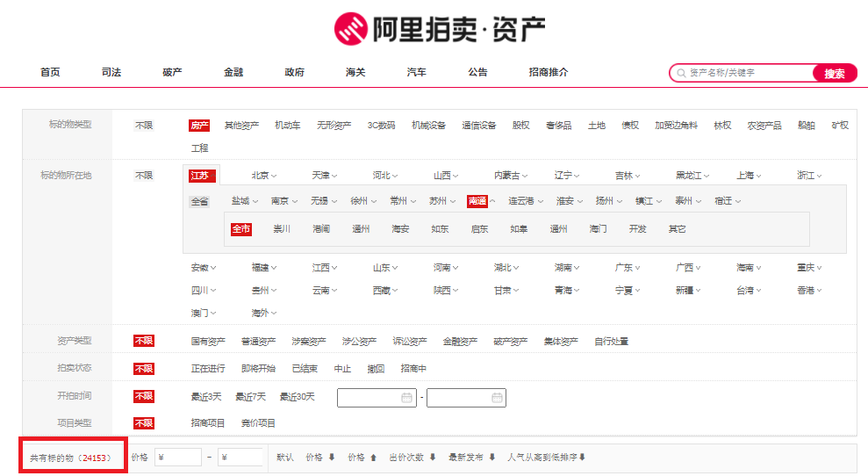The height and width of the screenshot is (476, 868).
Task: Choose the 海门 district
Action: [x=598, y=229]
